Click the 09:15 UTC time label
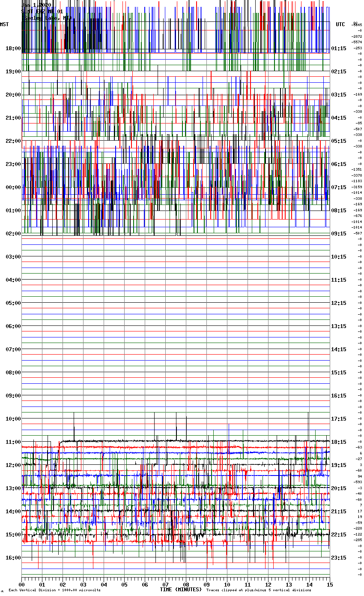Viewport: 364px width, 596px height. [338, 234]
